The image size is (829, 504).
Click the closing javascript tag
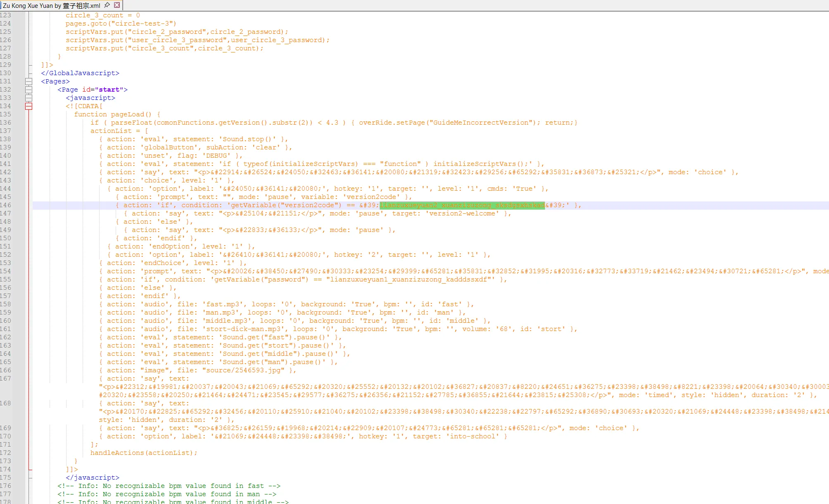point(92,478)
